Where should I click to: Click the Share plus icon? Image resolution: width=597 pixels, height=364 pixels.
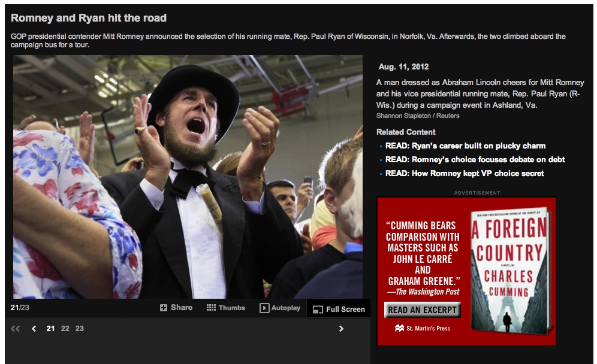click(164, 308)
